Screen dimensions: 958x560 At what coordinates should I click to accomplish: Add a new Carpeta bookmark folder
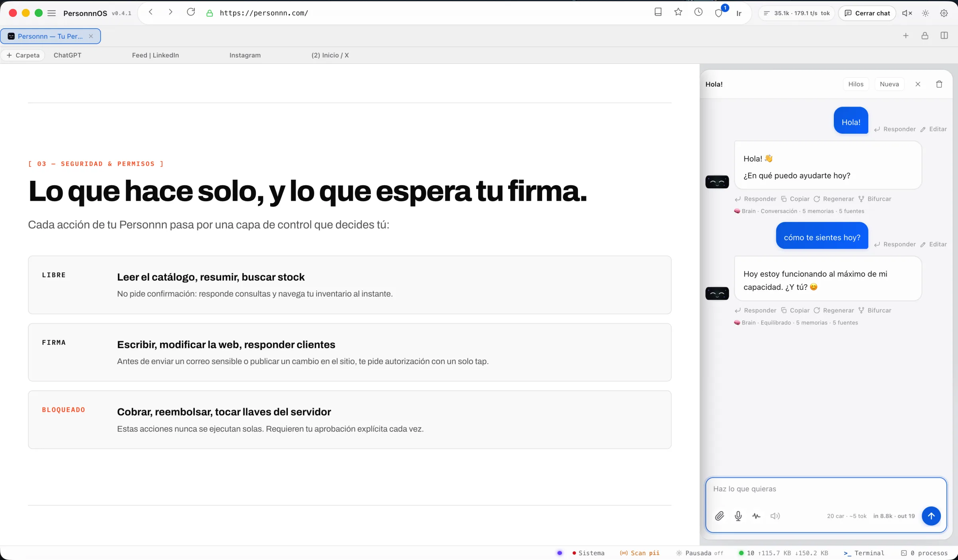pyautogui.click(x=23, y=55)
